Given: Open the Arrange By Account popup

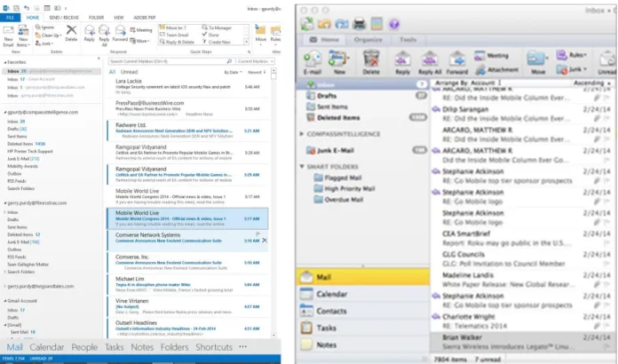Looking at the screenshot, I should 469,83.
